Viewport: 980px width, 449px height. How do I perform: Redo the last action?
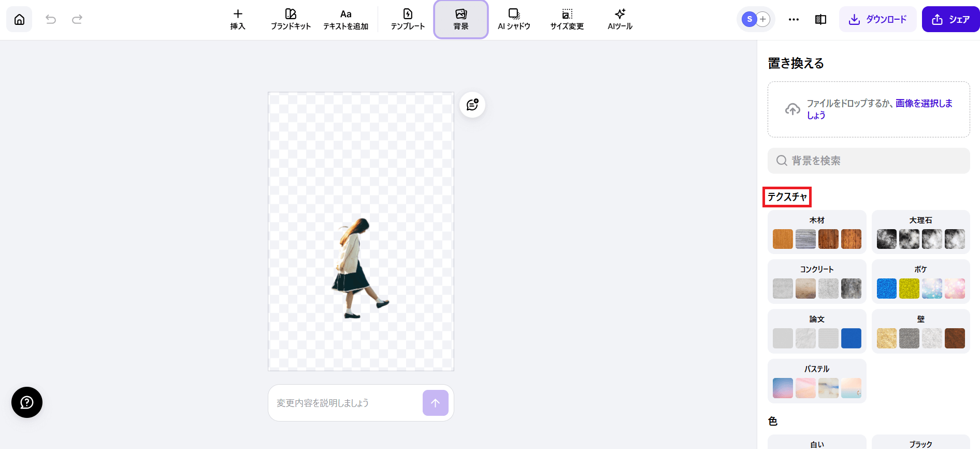pos(77,20)
